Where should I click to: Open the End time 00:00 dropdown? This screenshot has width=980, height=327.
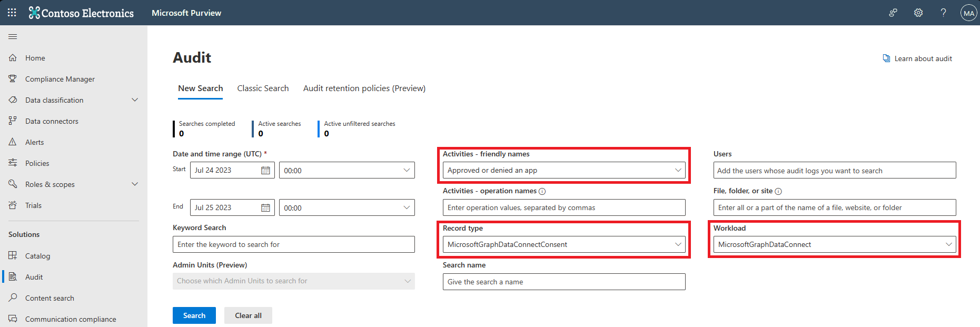point(347,207)
